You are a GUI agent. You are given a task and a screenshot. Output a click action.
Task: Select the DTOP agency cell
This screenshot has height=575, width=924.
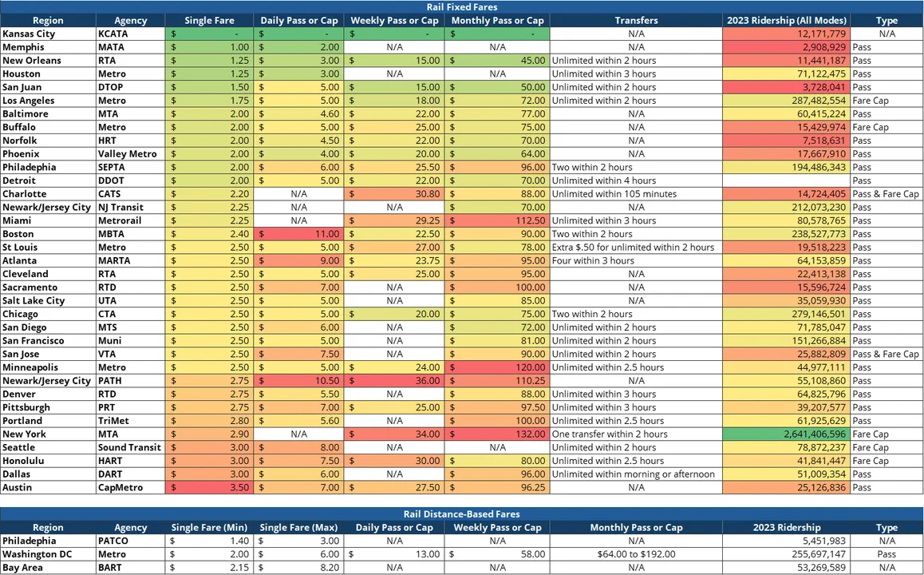tap(130, 87)
